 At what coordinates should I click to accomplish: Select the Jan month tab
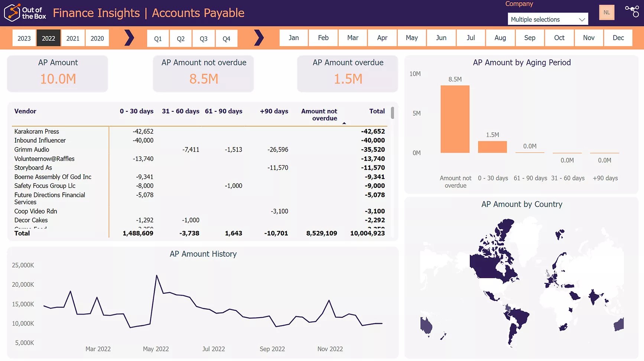click(293, 38)
